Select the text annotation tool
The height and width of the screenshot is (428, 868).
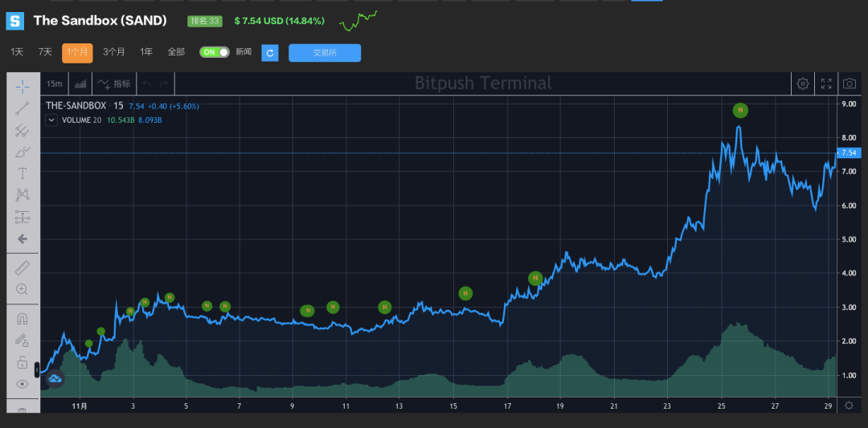tap(23, 173)
